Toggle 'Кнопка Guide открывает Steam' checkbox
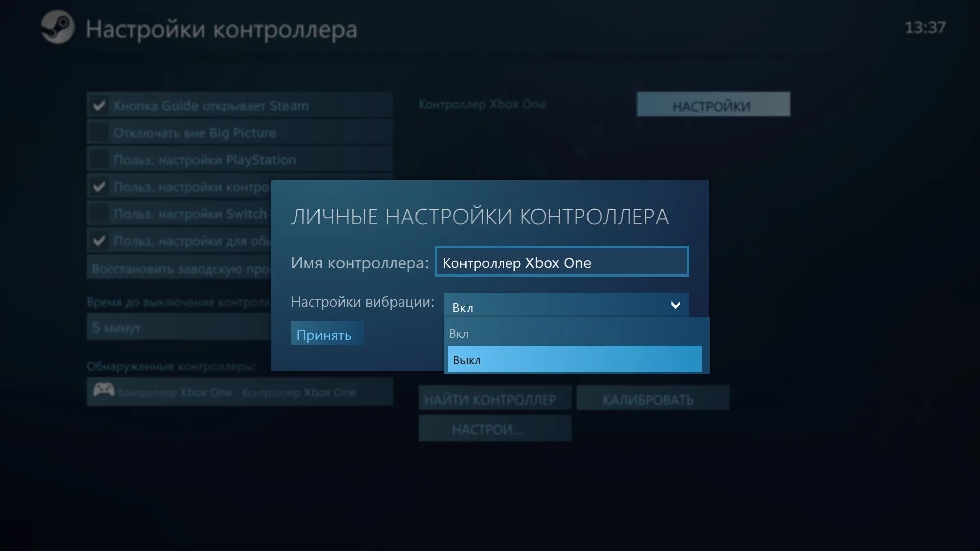This screenshot has height=551, width=980. (99, 106)
